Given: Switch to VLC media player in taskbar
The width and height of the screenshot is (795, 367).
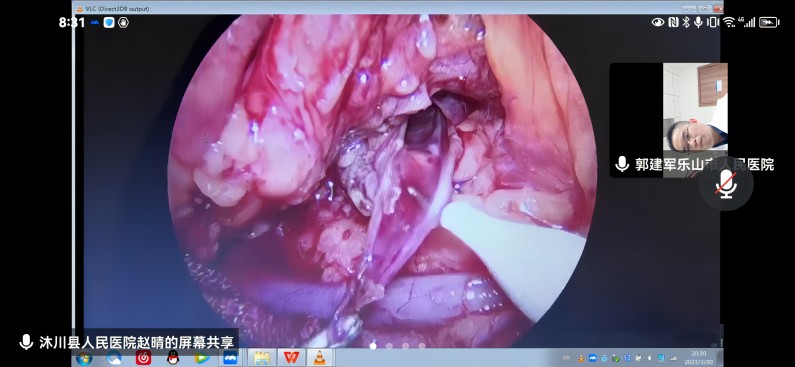Looking at the screenshot, I should [x=319, y=358].
